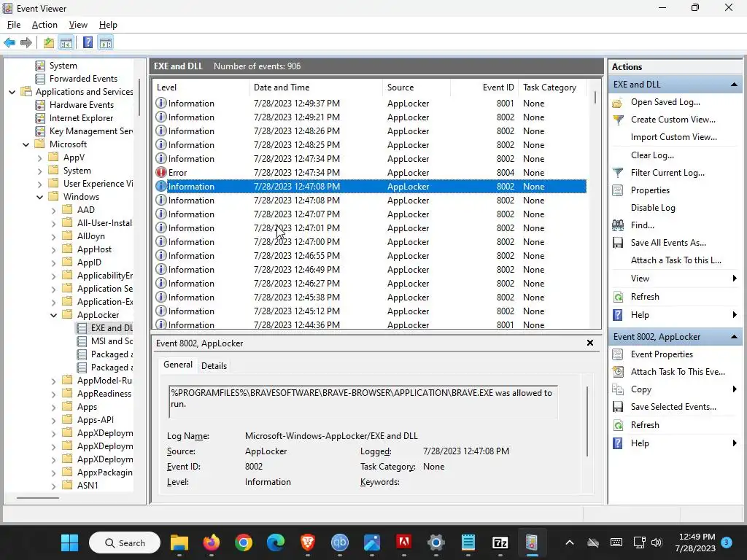Collapse the Microsoft tree node

[26, 144]
